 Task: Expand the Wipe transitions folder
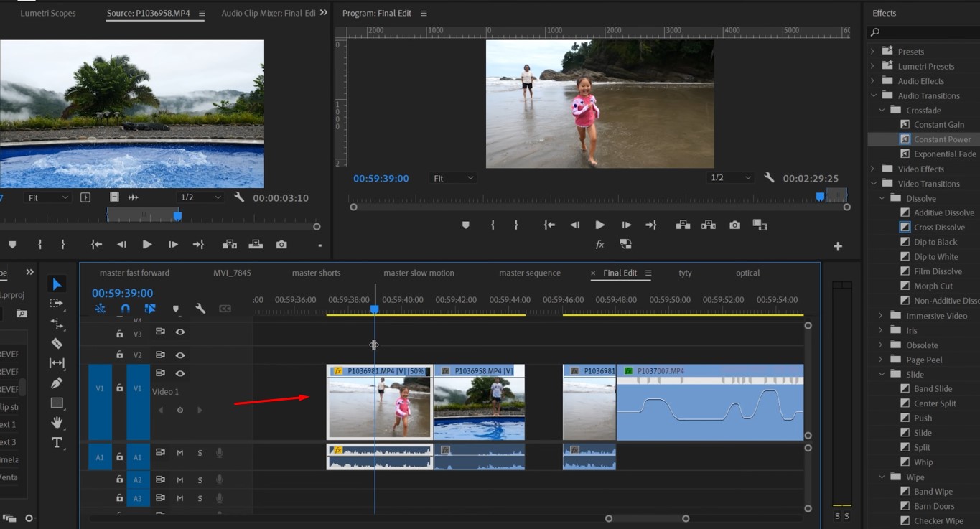tap(882, 477)
